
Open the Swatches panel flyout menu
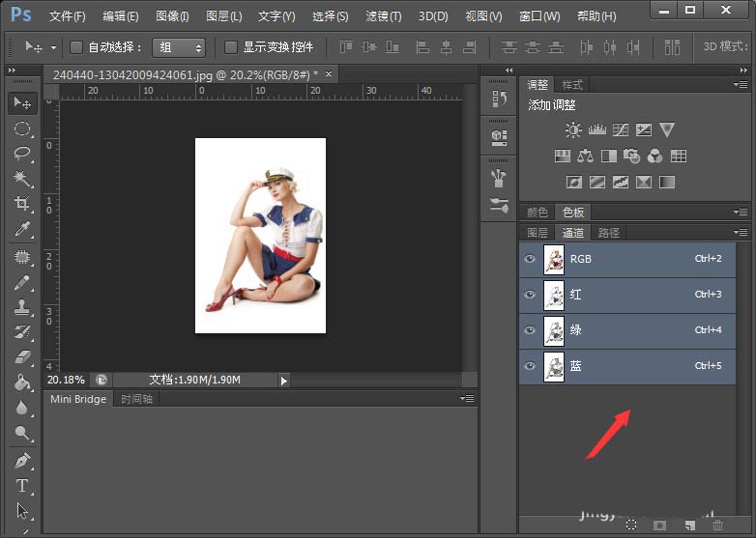tap(741, 212)
